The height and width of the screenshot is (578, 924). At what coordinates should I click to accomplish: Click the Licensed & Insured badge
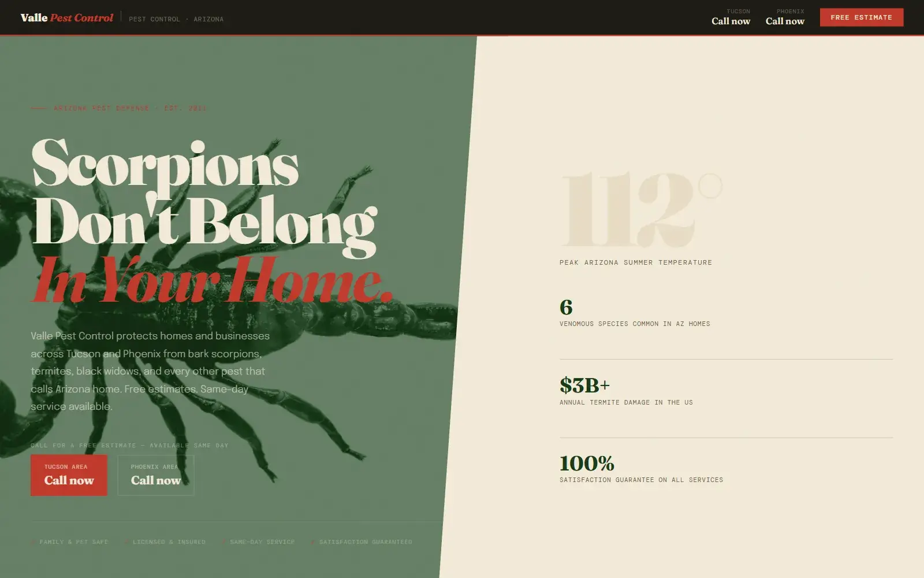(165, 542)
